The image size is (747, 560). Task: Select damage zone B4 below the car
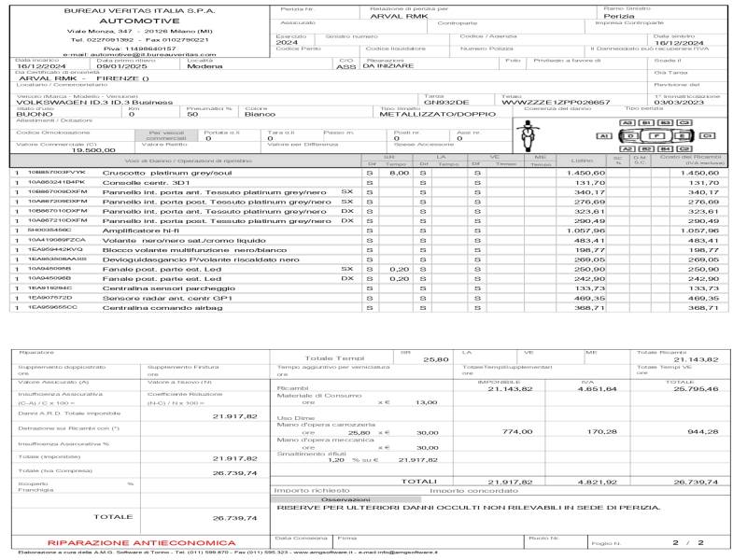(x=665, y=149)
